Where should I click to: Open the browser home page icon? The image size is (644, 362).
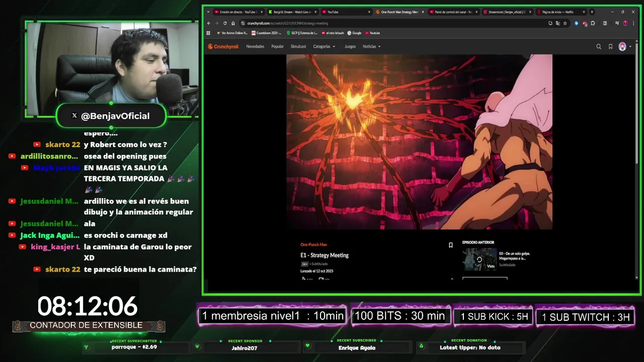point(233,23)
